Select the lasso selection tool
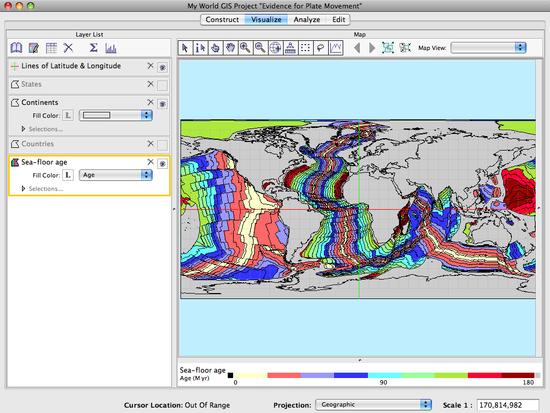550x413 pixels. (321, 48)
